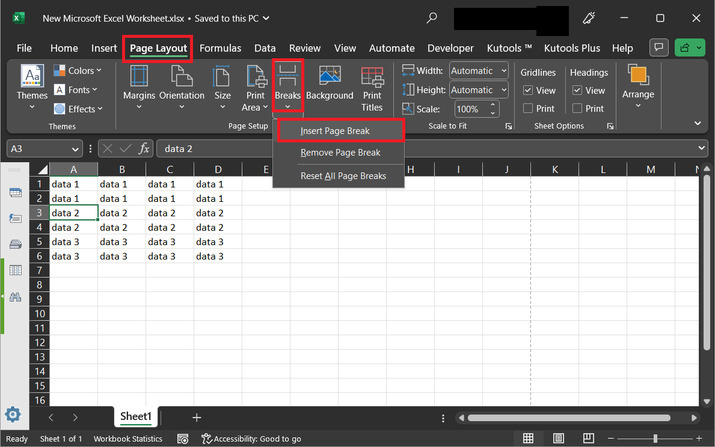
Task: Click the horizontal scrollbar thumb
Action: [569, 418]
